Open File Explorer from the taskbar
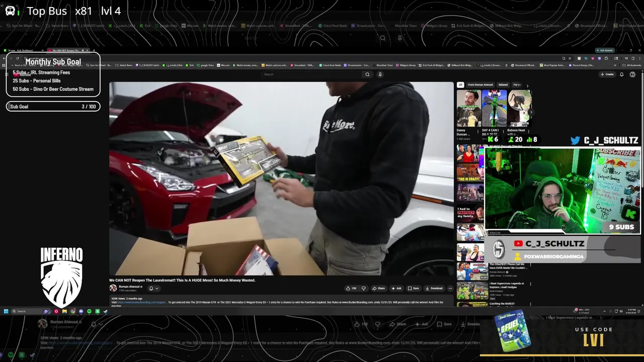This screenshot has width=644, height=362. pos(64,311)
